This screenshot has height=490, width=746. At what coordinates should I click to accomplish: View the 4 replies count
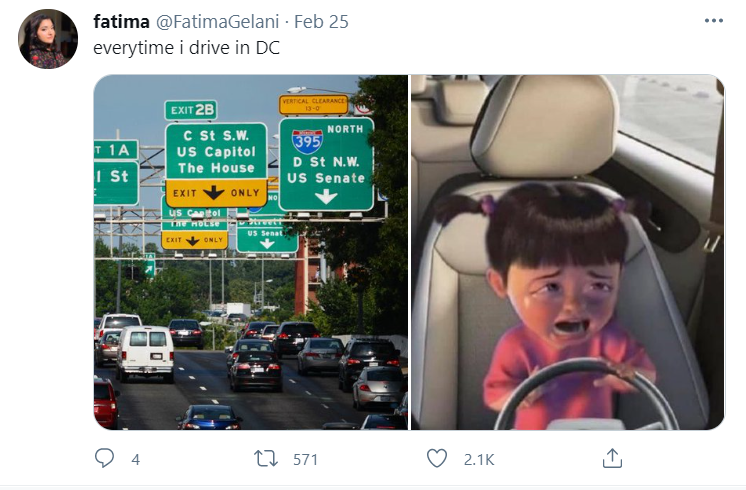(135, 459)
